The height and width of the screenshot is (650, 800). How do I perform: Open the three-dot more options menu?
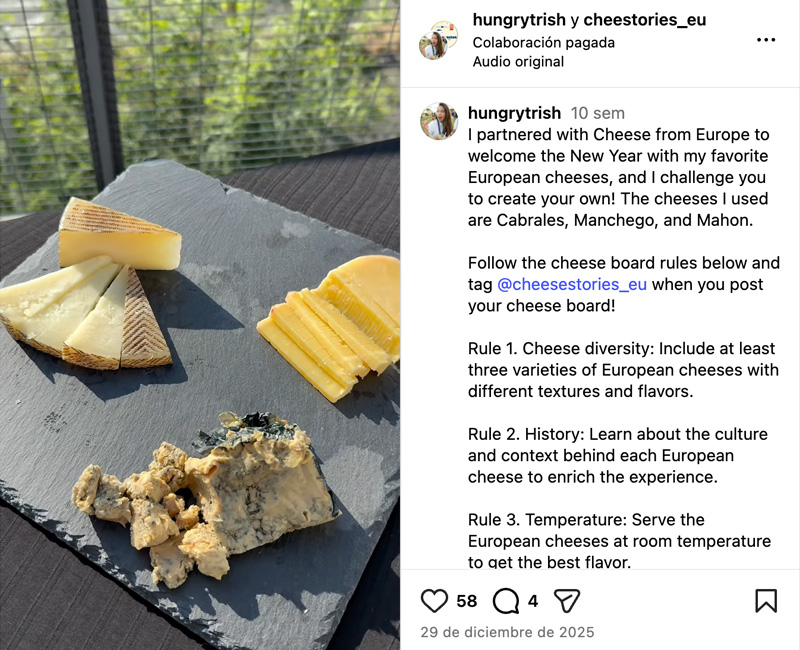tap(766, 40)
